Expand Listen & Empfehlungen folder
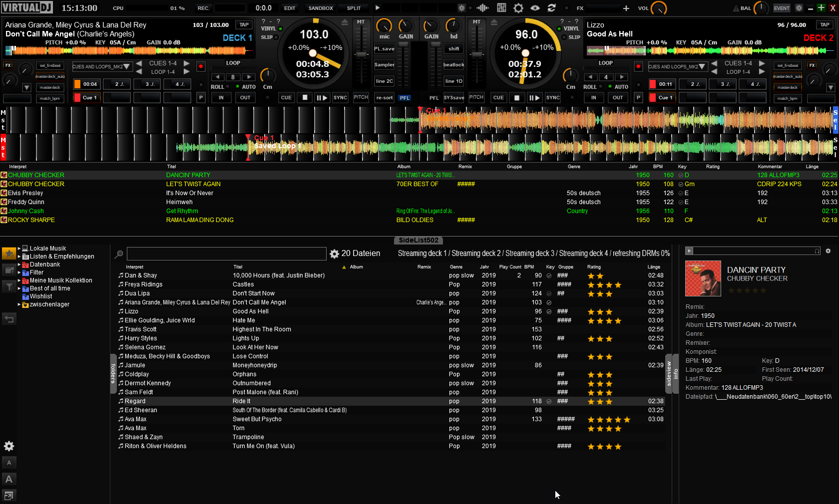This screenshot has width=839, height=504. pos(19,256)
